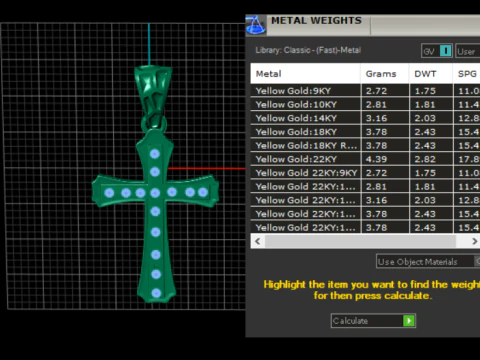Click the rightmost gem on cross arm
Viewport: 480px width, 360px height.
[x=203, y=192]
